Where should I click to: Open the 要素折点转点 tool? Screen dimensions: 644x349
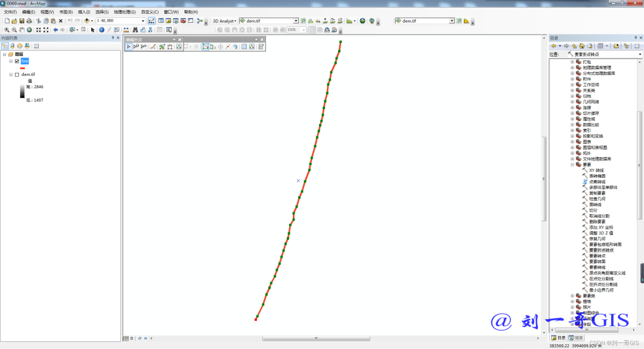[601, 250]
